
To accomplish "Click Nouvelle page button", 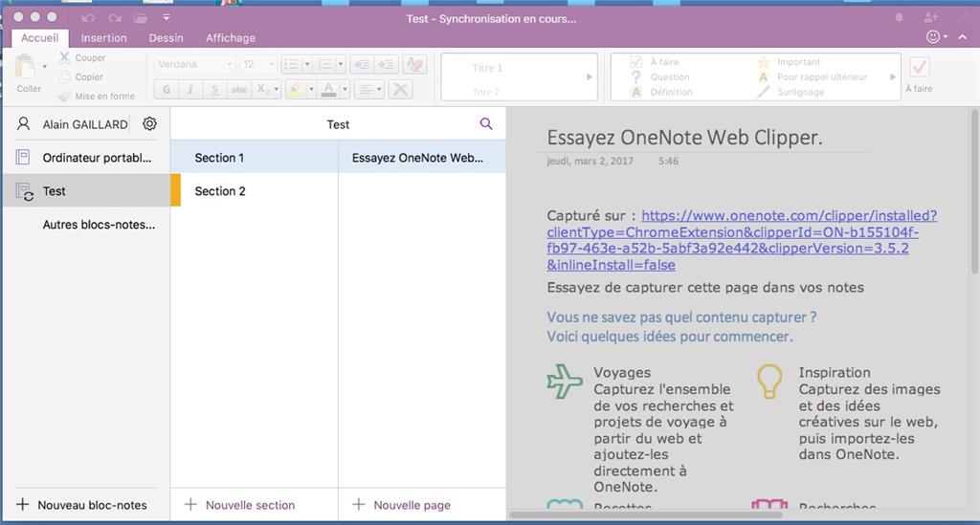I will [401, 505].
